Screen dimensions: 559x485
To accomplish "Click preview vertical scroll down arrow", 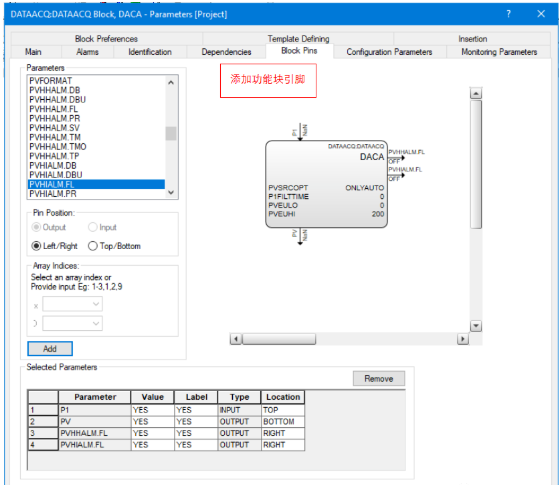I will [476, 326].
